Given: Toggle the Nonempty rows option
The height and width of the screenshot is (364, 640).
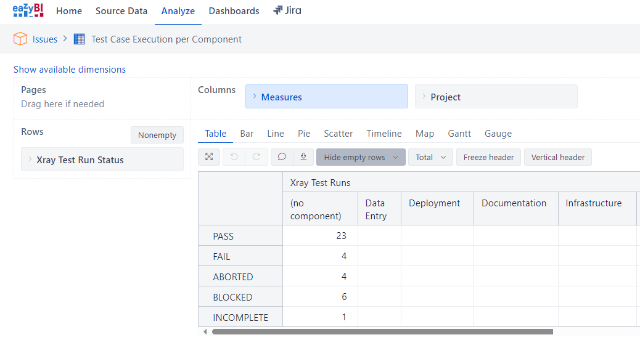Looking at the screenshot, I should 157,135.
